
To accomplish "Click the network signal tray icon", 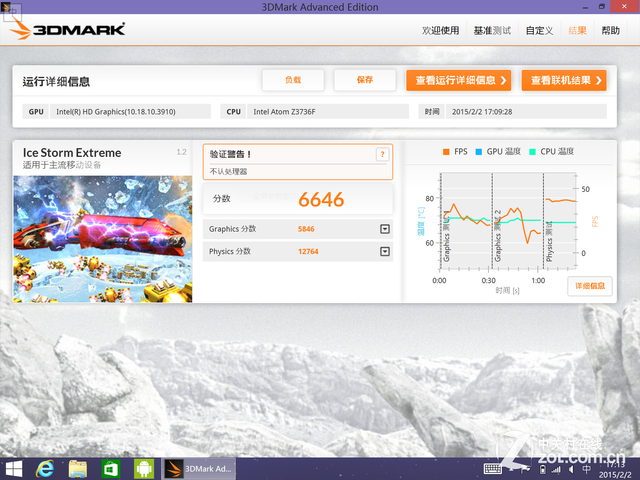I will point(556,470).
